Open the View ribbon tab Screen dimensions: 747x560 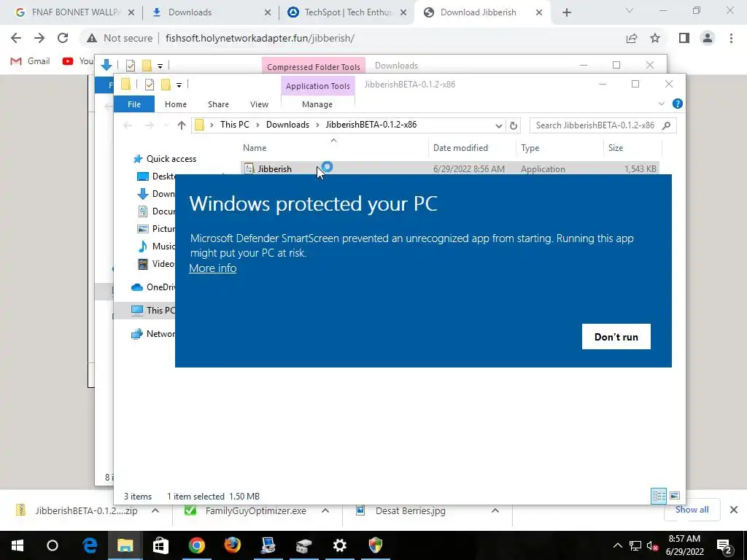(x=259, y=104)
